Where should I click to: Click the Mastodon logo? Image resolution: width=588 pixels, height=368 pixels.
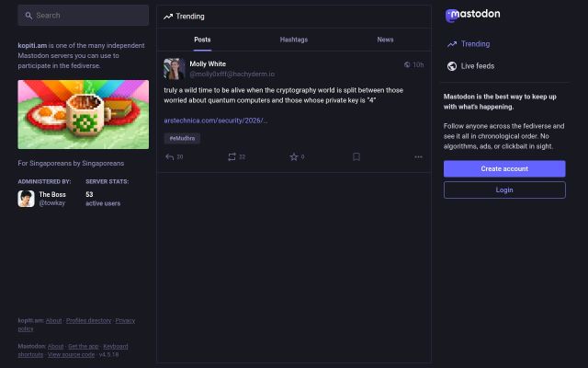pyautogui.click(x=472, y=15)
